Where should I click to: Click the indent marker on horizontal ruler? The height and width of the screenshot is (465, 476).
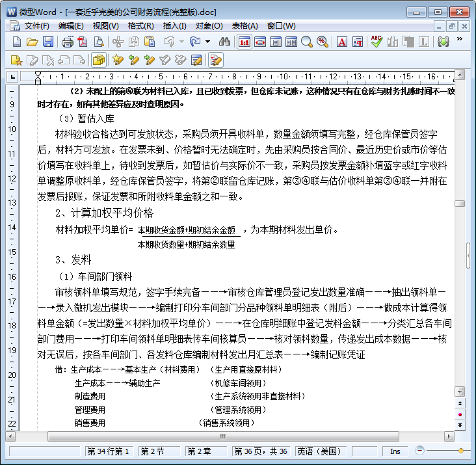[38, 77]
